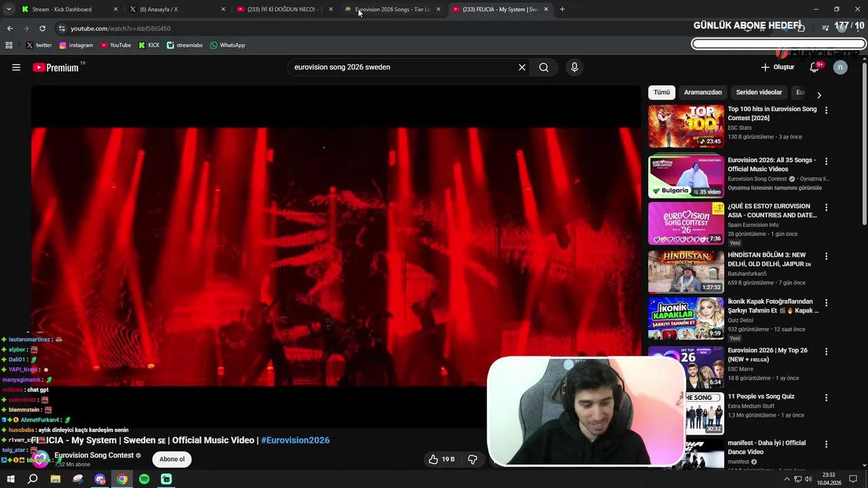Focus the browser address bar URL
The width and height of the screenshot is (868, 488).
(121, 28)
